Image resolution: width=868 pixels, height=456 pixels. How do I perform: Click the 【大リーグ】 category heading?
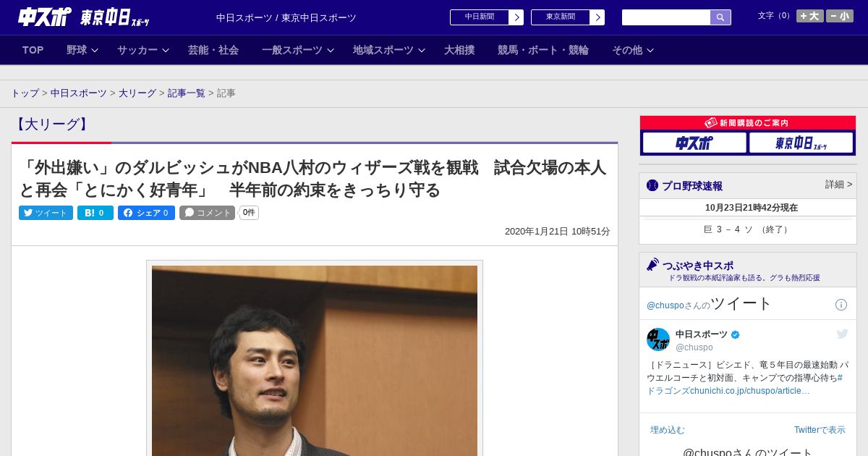point(52,124)
